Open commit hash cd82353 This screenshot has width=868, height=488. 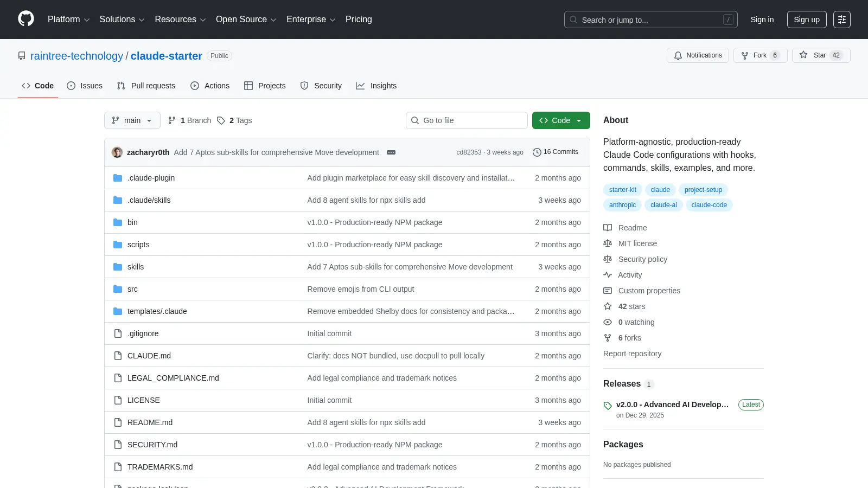coord(469,152)
